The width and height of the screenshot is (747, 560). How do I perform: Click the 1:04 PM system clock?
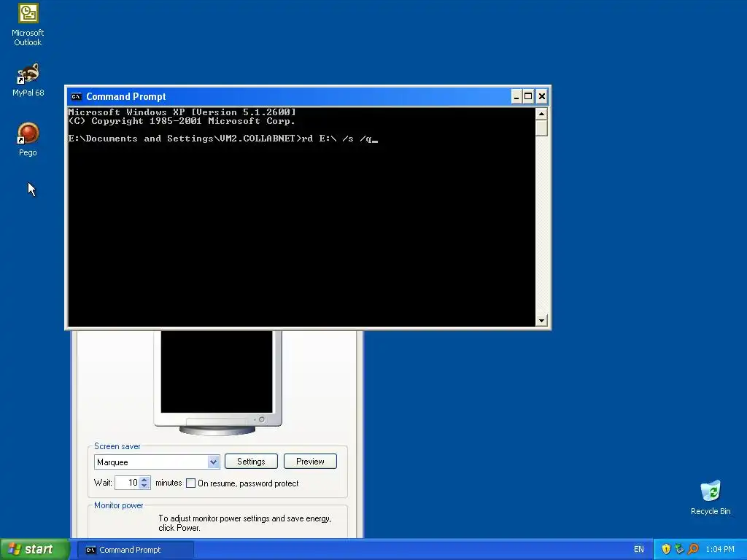point(720,550)
